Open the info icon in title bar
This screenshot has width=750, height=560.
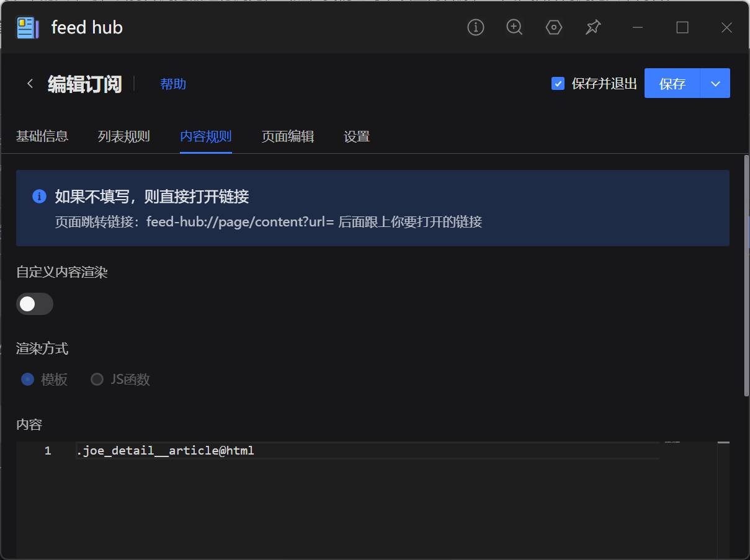click(x=476, y=27)
